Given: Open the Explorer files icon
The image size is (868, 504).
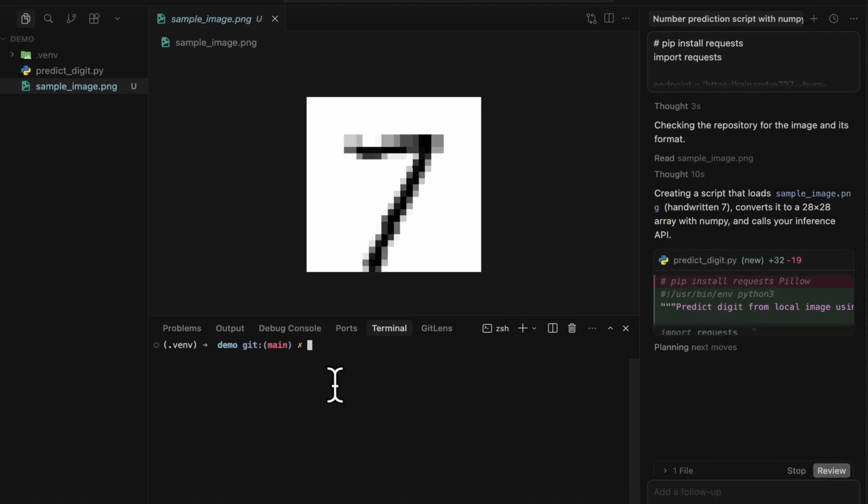Looking at the screenshot, I should click(25, 18).
